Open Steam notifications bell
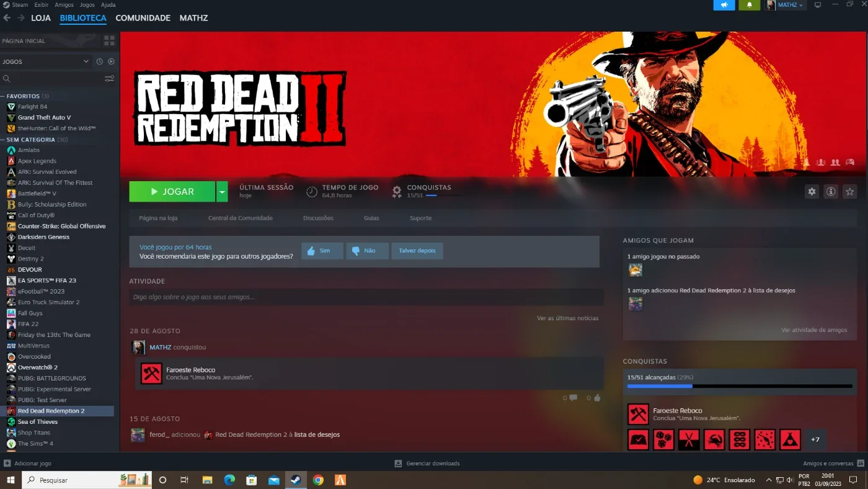The width and height of the screenshot is (868, 489). tap(749, 5)
